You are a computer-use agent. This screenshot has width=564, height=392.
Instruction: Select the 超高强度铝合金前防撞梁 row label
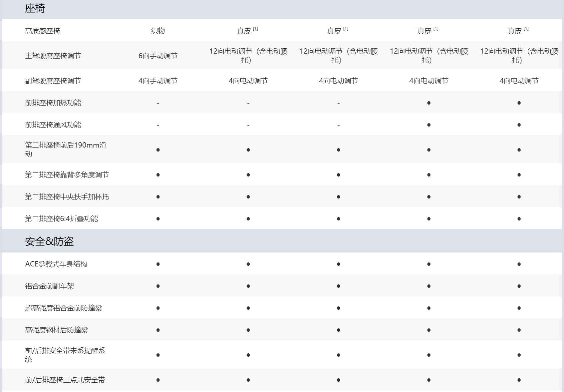pos(64,308)
